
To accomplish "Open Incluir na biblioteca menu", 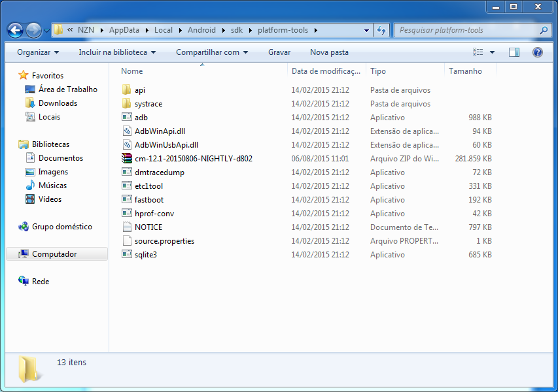I will coord(117,52).
